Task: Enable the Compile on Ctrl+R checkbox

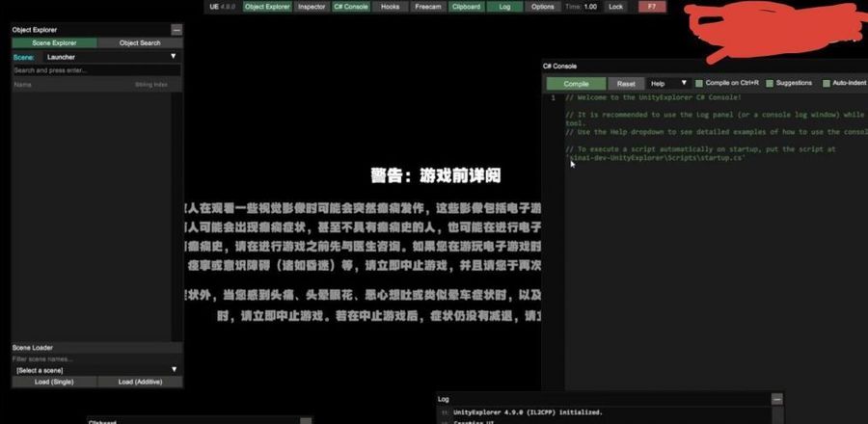Action: pyautogui.click(x=700, y=84)
